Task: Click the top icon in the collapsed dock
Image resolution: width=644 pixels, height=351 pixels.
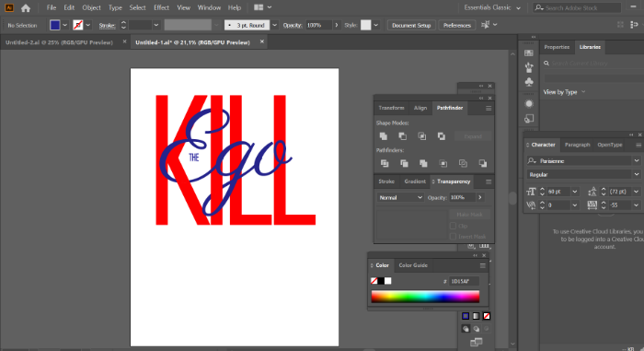Action: coord(529,53)
